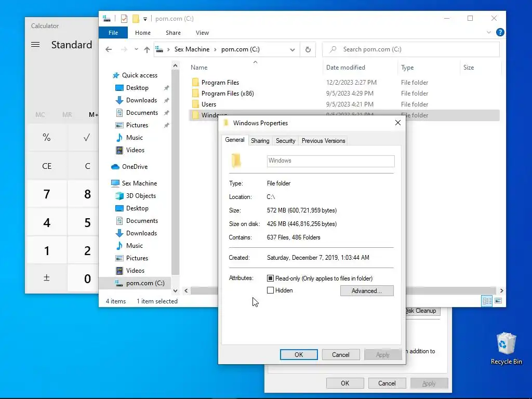Image resolution: width=532 pixels, height=399 pixels.
Task: Open the address bar history dropdown
Action: click(292, 49)
